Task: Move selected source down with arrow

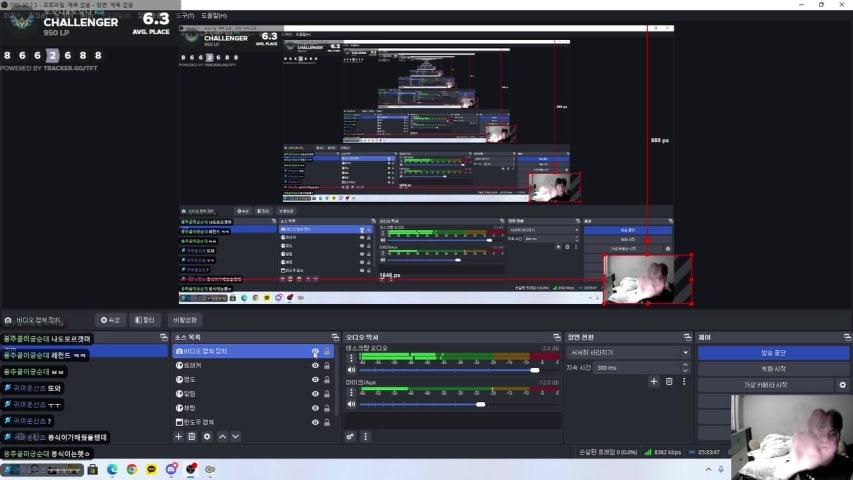Action: click(x=236, y=436)
